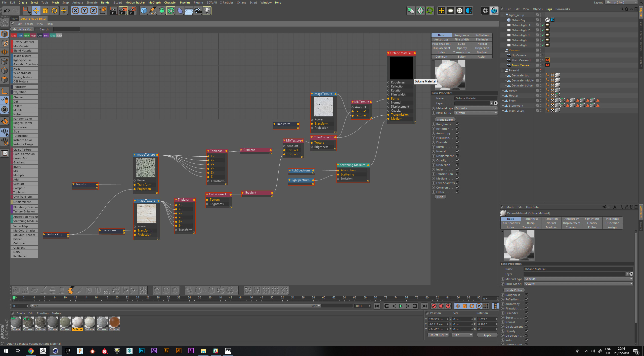Collapse the Scattering Medium node
This screenshot has width=644, height=356.
click(338, 165)
